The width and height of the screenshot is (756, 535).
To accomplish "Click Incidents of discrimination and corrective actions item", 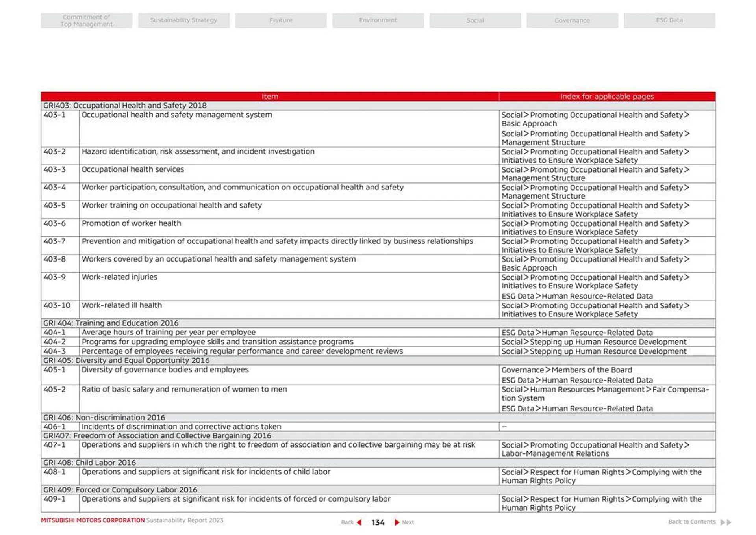I will tap(181, 427).
